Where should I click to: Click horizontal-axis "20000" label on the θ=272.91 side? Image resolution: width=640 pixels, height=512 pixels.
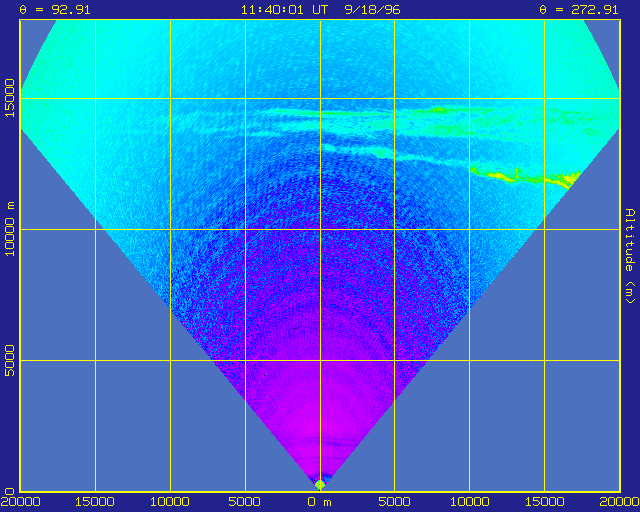pyautogui.click(x=619, y=502)
